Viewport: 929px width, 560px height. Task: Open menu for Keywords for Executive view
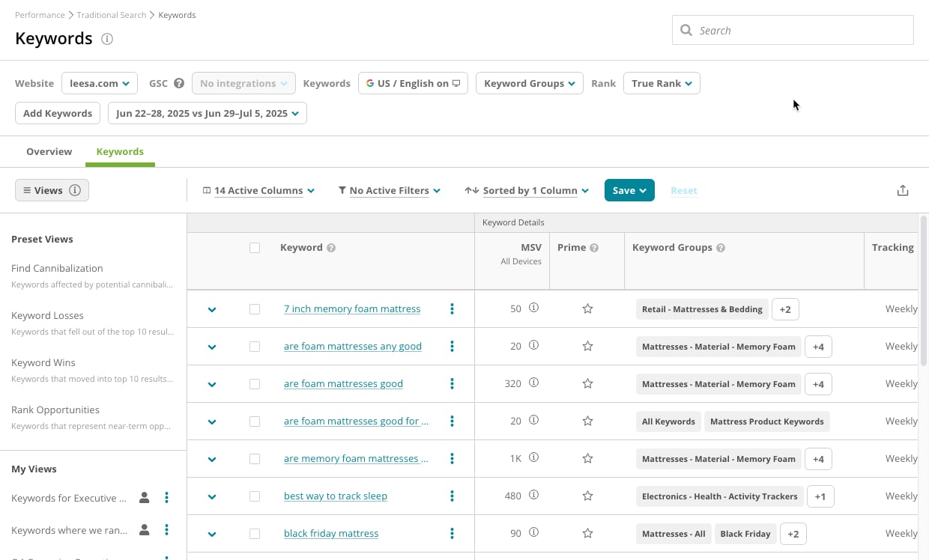click(166, 498)
